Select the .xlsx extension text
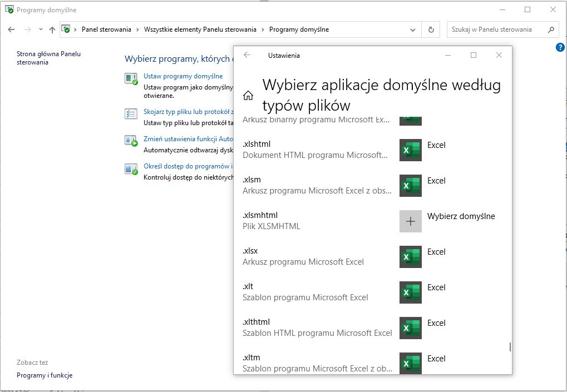 pyautogui.click(x=250, y=251)
